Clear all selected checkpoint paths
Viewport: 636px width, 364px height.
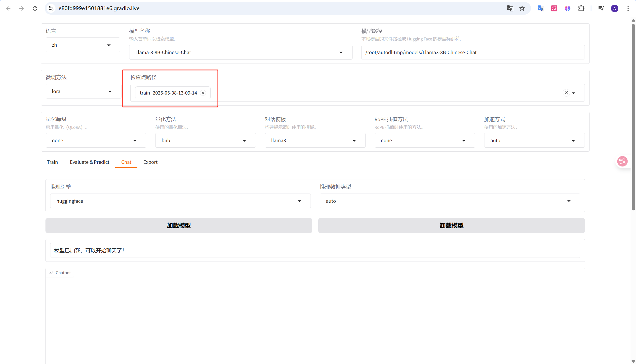(x=566, y=93)
